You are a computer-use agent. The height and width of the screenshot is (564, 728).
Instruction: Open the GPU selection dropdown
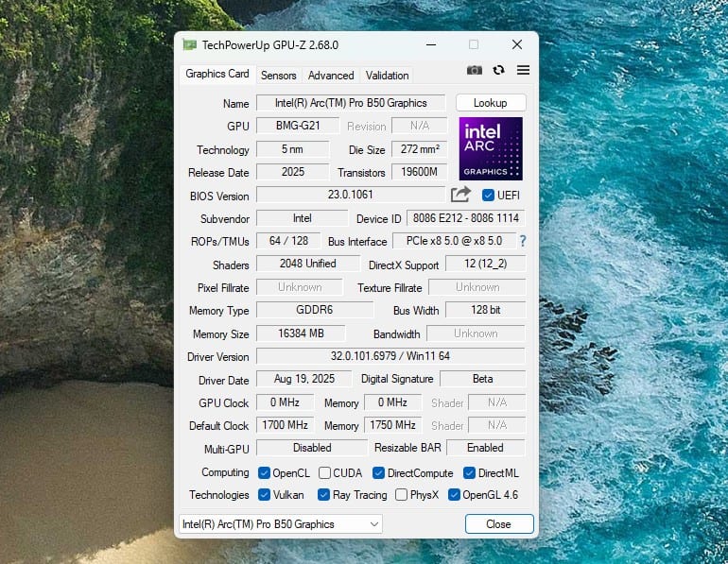click(281, 524)
